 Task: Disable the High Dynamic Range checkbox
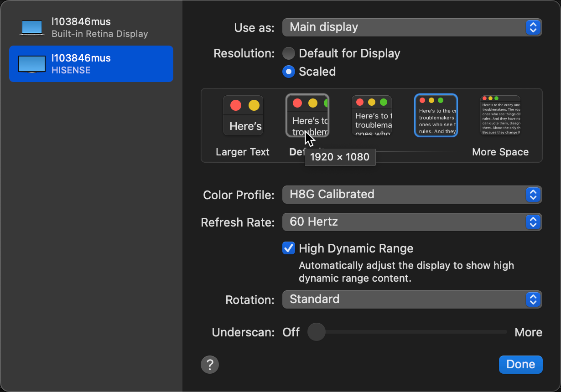[289, 248]
